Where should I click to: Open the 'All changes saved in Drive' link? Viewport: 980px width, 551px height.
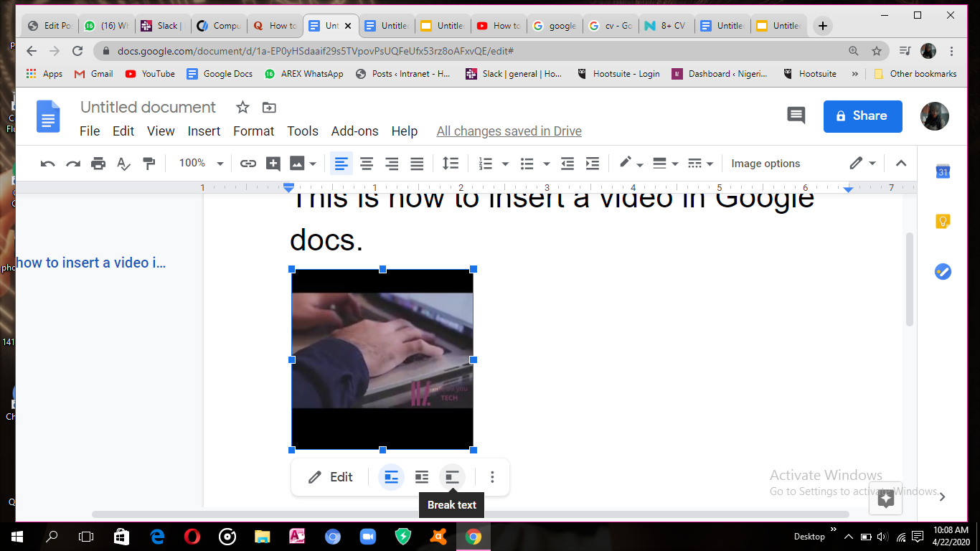click(x=509, y=131)
